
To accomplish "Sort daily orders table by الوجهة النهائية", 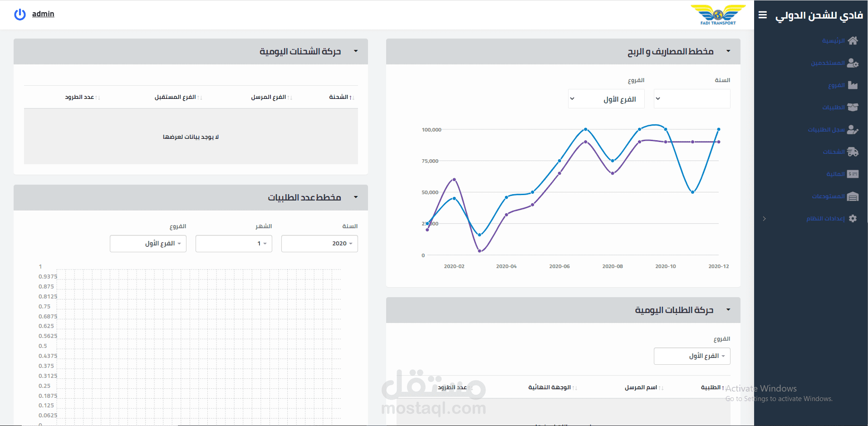I will tap(552, 387).
